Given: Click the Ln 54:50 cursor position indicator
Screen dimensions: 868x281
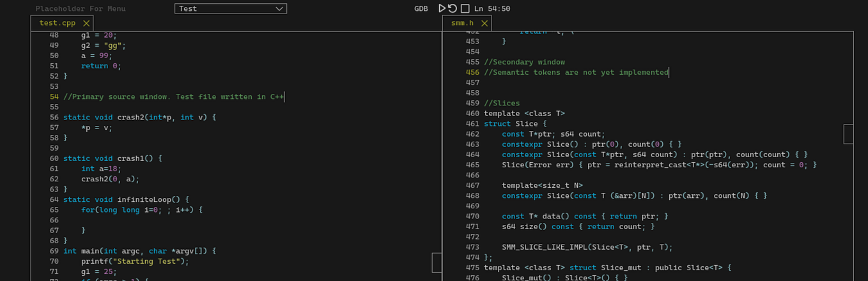Looking at the screenshot, I should (492, 9).
